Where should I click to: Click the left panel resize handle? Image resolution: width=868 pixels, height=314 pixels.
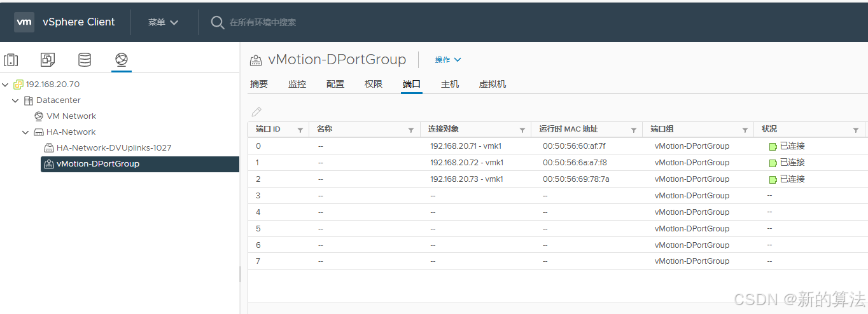coord(240,274)
